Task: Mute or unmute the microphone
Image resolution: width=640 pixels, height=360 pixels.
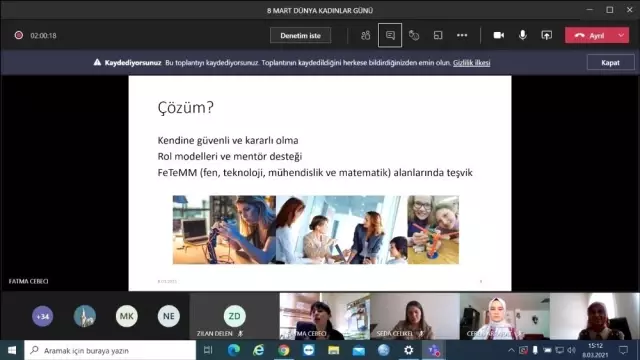Action: tap(522, 36)
